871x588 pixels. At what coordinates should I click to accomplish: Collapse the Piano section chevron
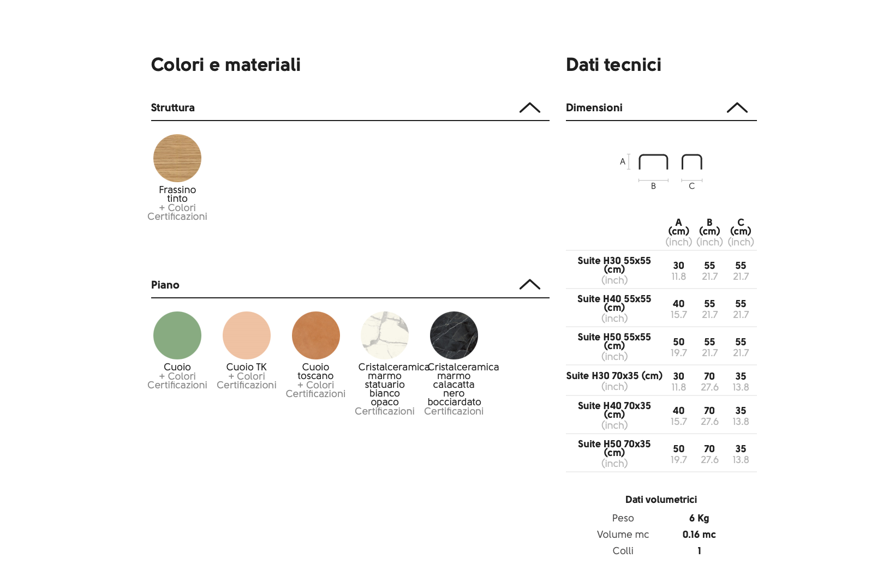click(x=529, y=284)
